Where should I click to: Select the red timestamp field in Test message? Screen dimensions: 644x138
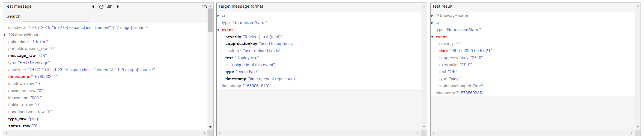click(x=33, y=77)
